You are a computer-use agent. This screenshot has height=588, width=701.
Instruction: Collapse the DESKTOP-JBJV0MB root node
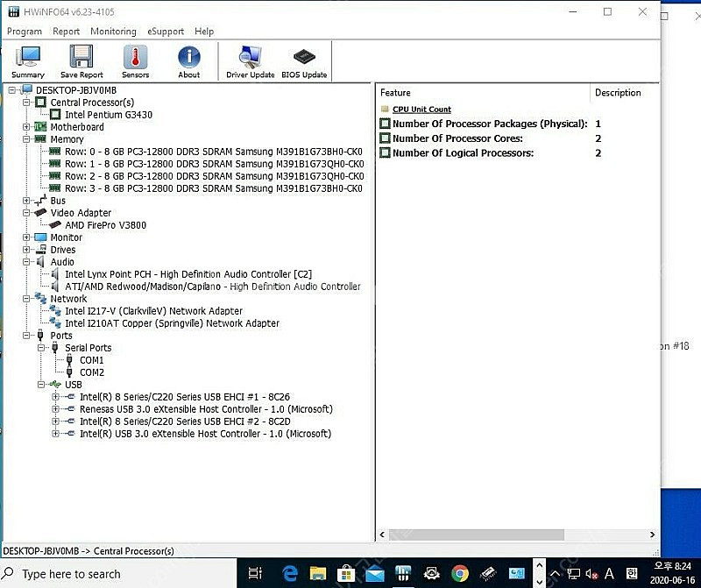[x=12, y=90]
